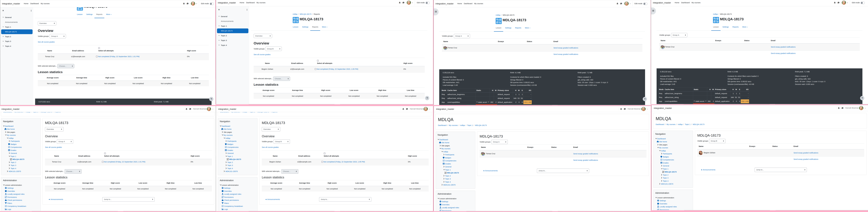The height and width of the screenshot is (212, 868).
Task: Close course index drawer beside Edit-mode s1@example.com report
Action: (3, 10)
